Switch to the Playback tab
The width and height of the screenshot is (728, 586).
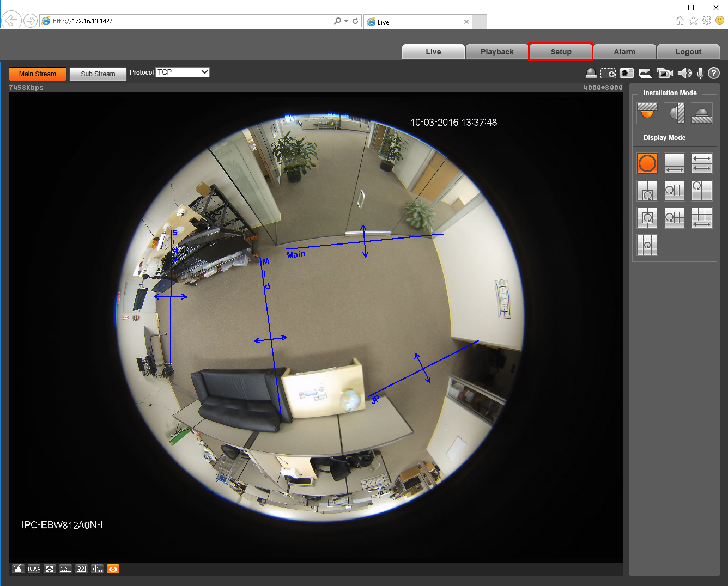pyautogui.click(x=497, y=52)
